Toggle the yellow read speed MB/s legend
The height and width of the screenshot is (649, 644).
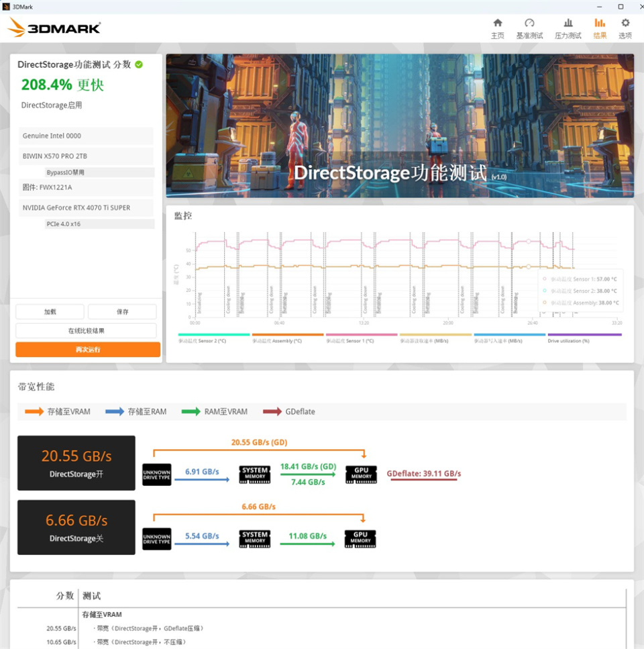435,338
